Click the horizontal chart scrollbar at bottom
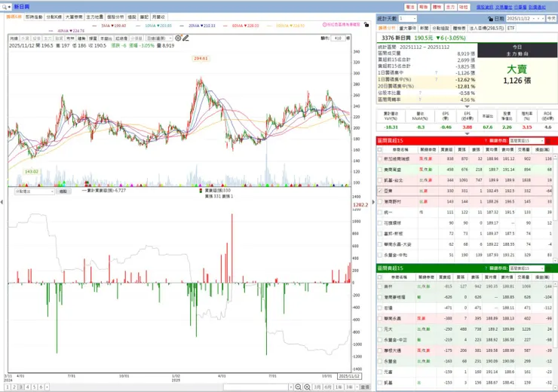This screenshot has height=392, width=558. [256, 387]
